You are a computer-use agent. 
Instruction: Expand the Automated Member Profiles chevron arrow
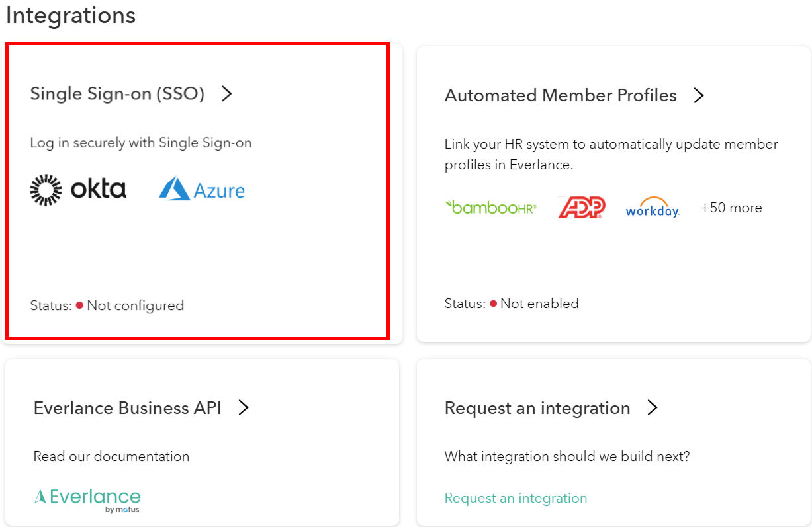click(698, 96)
